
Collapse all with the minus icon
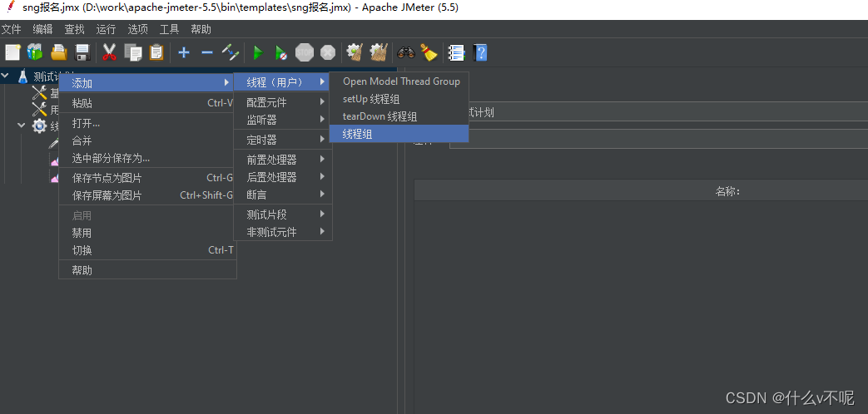(207, 52)
